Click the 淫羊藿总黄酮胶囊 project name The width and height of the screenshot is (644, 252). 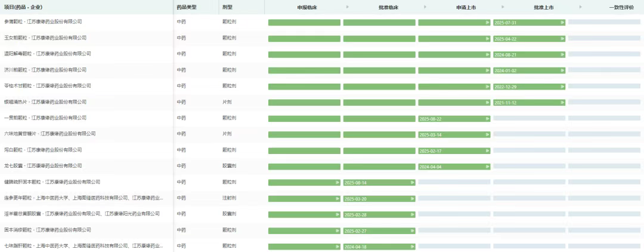point(82,214)
